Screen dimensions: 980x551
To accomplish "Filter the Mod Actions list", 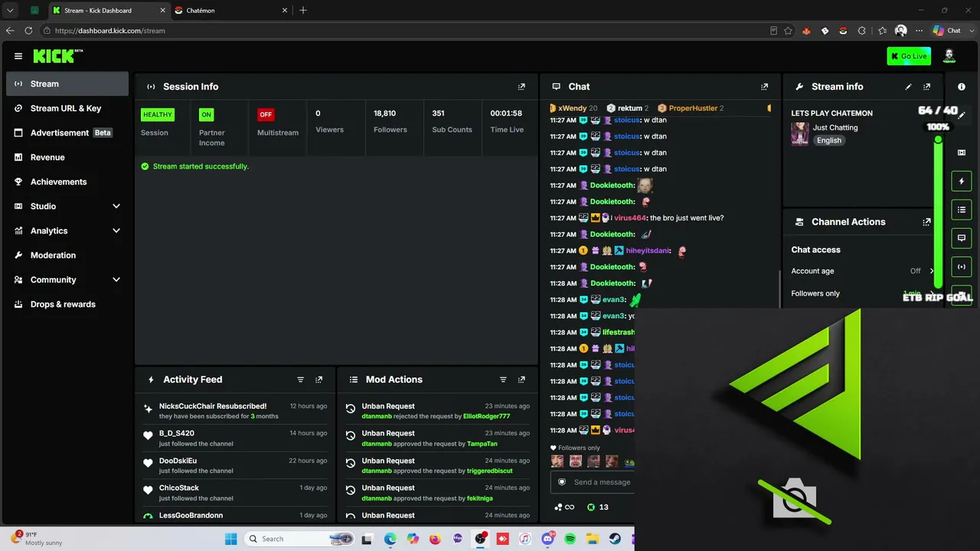I will coord(503,380).
